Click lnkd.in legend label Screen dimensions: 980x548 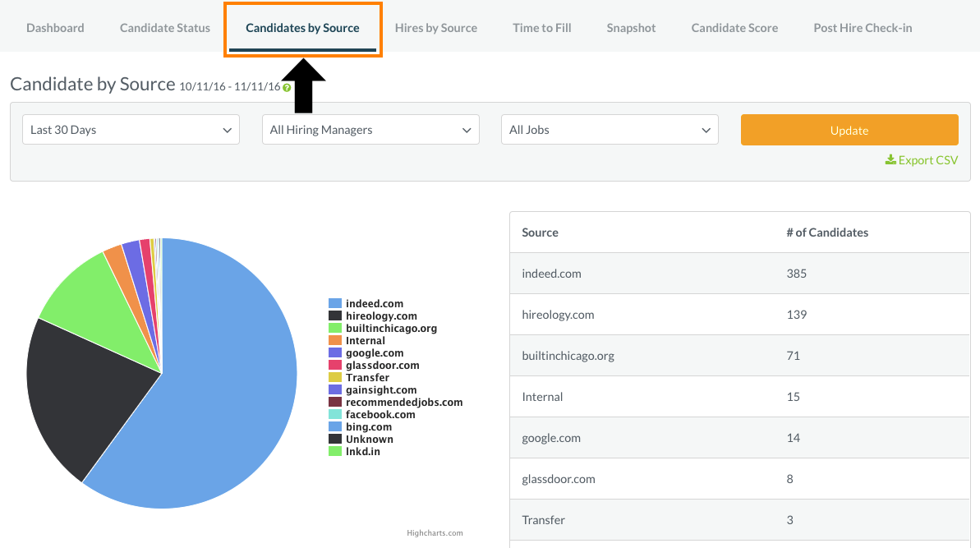pyautogui.click(x=362, y=451)
